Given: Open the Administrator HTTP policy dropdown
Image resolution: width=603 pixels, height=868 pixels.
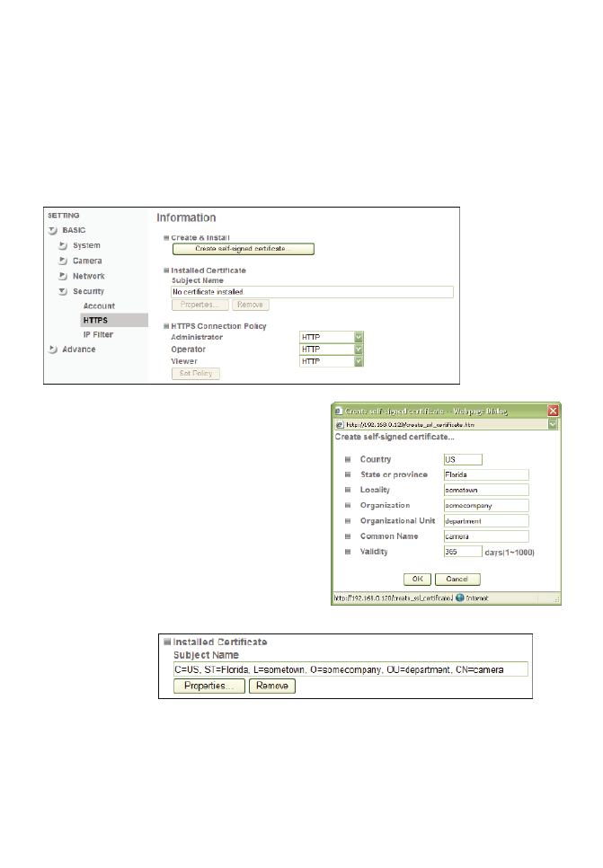Looking at the screenshot, I should click(359, 337).
